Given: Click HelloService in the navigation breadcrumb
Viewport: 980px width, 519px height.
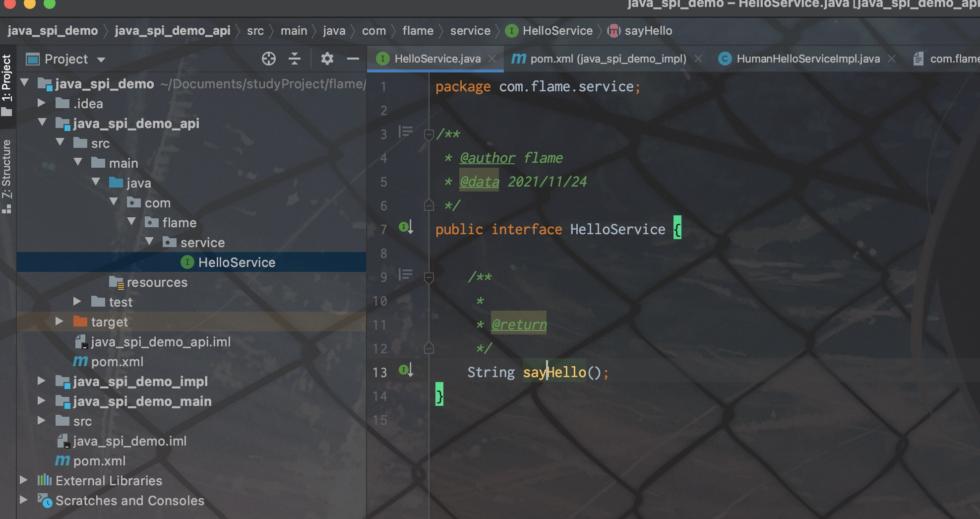Looking at the screenshot, I should pos(549,31).
